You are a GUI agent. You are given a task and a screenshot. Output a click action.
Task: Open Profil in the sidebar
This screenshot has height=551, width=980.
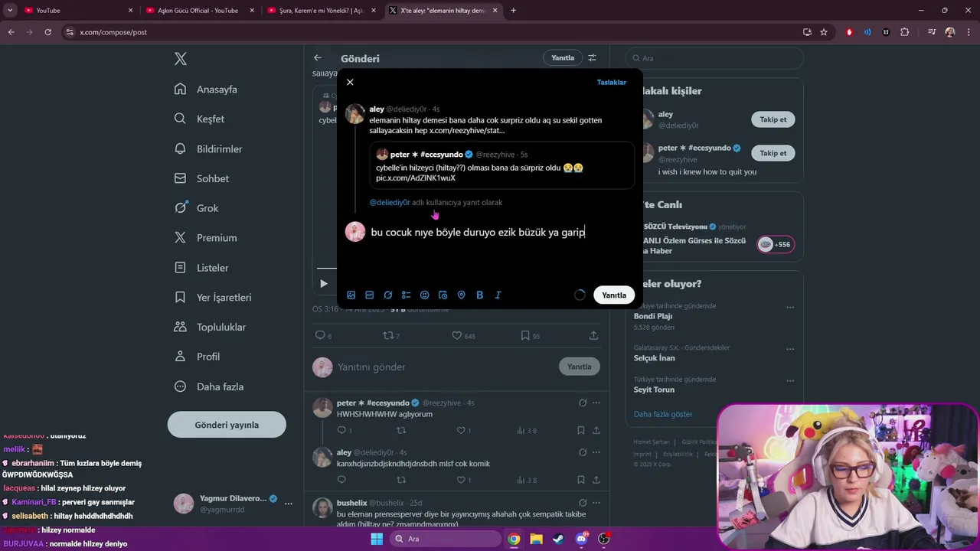[x=198, y=357]
